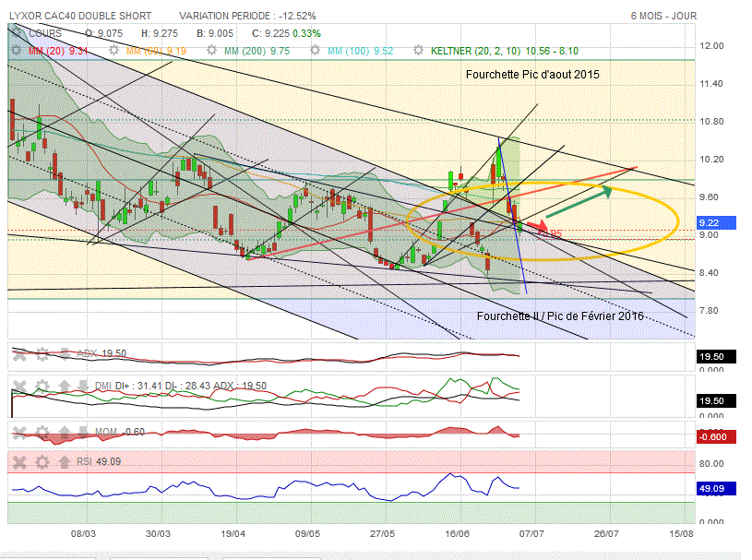Click the VARIATION PERIODE -12.52% text
This screenshot has height=560, width=752.
pos(247,16)
